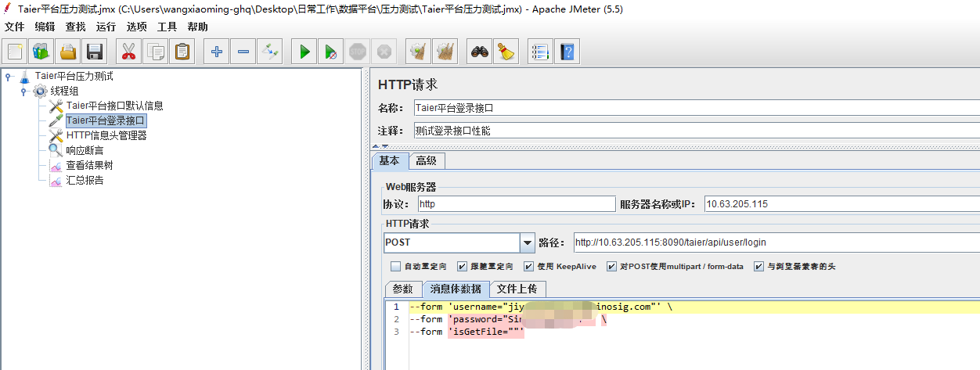Click the 线程组 gear icon in tree
The width and height of the screenshot is (980, 370).
tap(40, 91)
